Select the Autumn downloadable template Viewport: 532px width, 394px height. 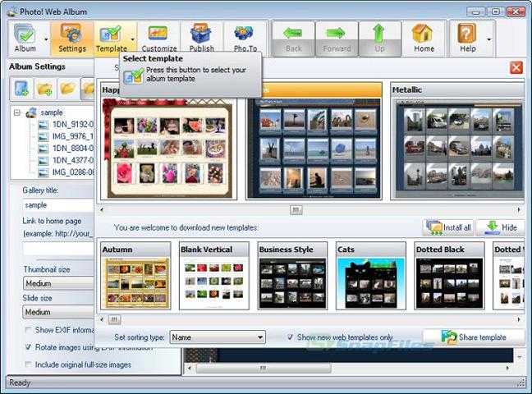135,276
